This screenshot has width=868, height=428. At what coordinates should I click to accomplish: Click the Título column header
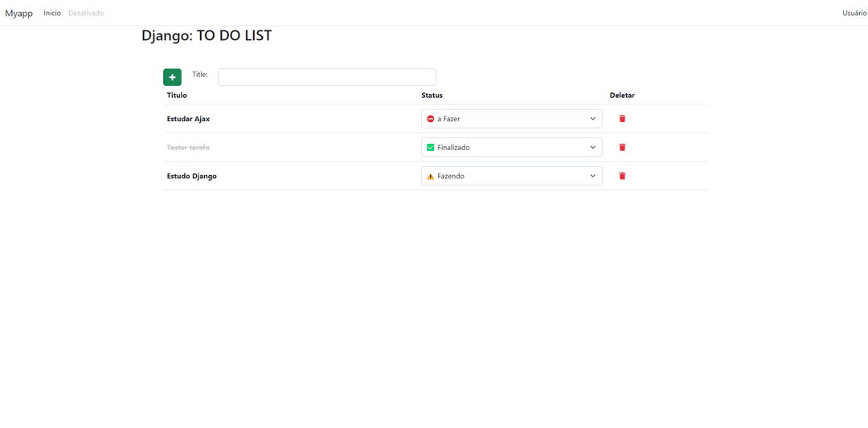click(x=177, y=96)
